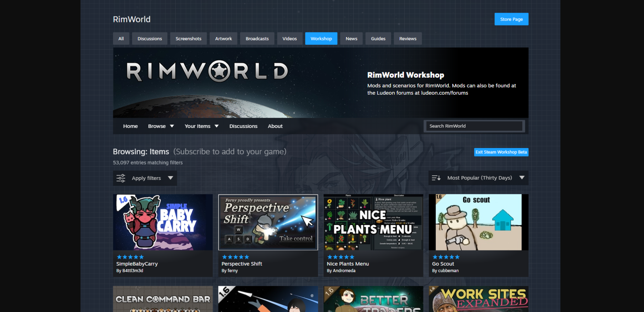Click the filter sliders icon

coord(121,178)
